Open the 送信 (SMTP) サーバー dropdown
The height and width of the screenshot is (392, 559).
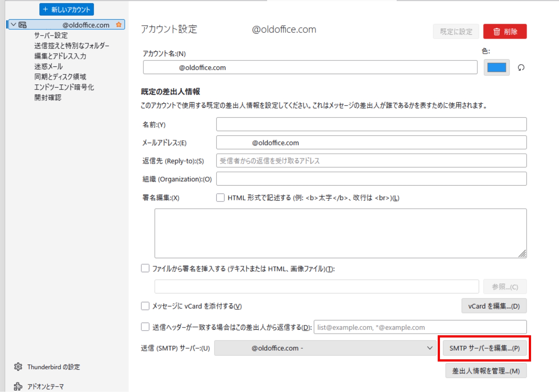[325, 348]
